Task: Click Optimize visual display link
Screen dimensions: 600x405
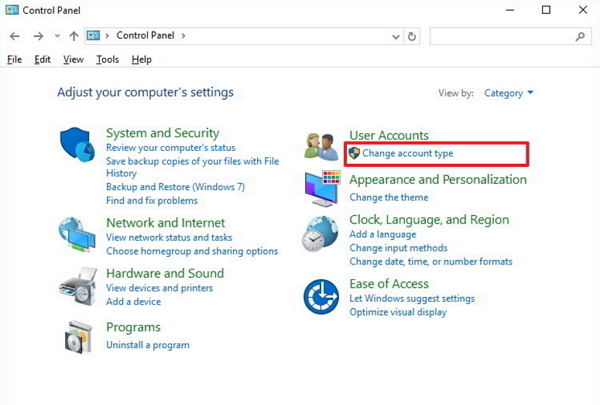Action: 398,312
